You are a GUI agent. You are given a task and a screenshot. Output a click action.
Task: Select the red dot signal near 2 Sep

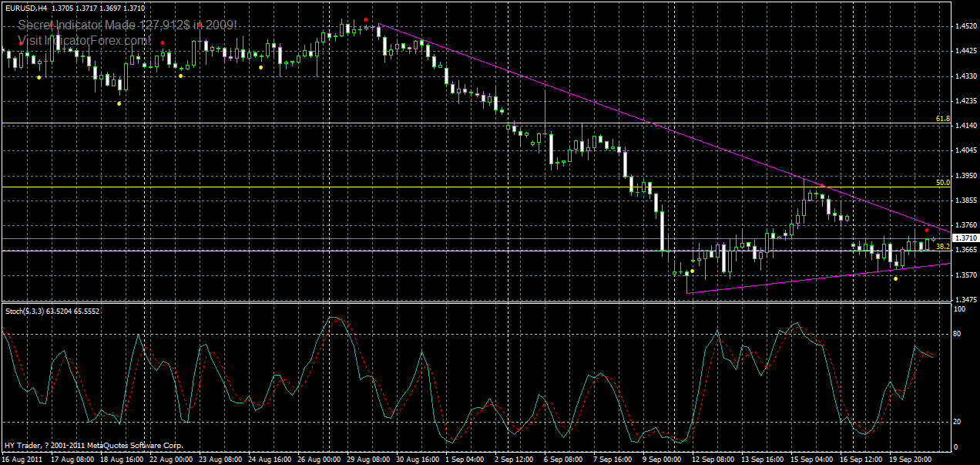point(200,25)
